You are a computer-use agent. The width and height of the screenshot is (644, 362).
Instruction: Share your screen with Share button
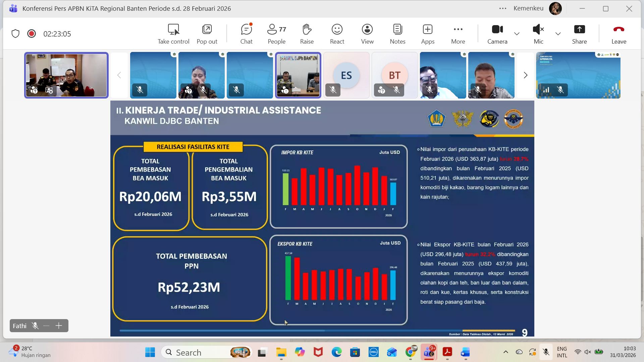(579, 34)
